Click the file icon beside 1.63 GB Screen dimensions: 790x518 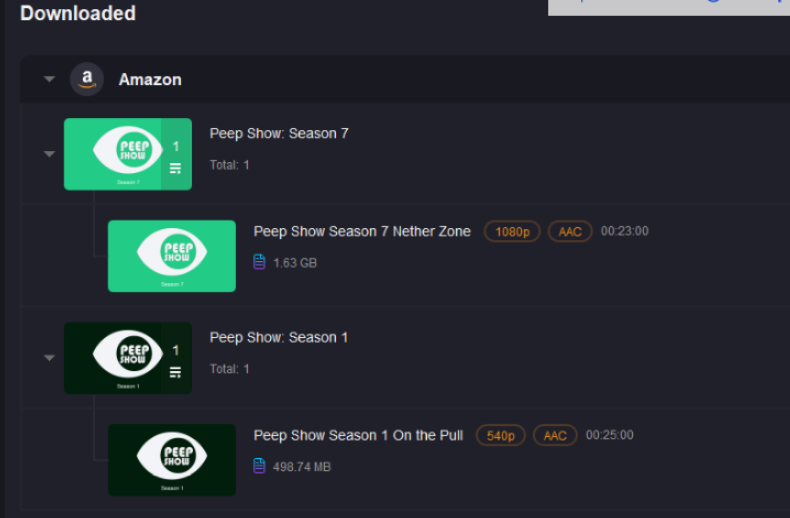pyautogui.click(x=259, y=262)
